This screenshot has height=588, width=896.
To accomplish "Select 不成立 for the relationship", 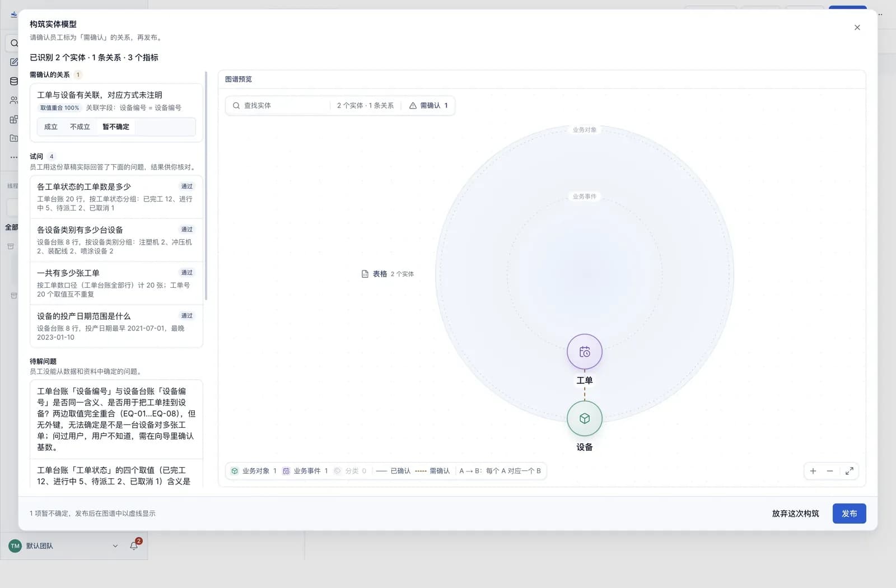I will click(80, 127).
